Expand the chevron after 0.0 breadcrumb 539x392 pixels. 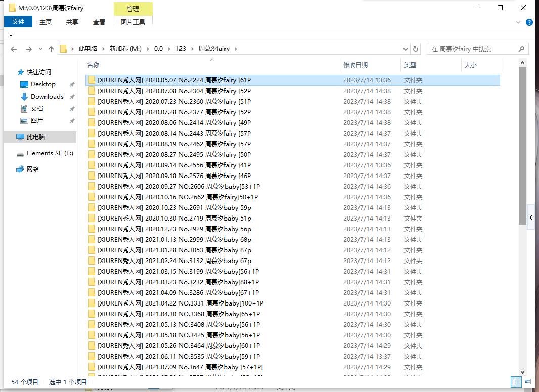[x=169, y=49]
